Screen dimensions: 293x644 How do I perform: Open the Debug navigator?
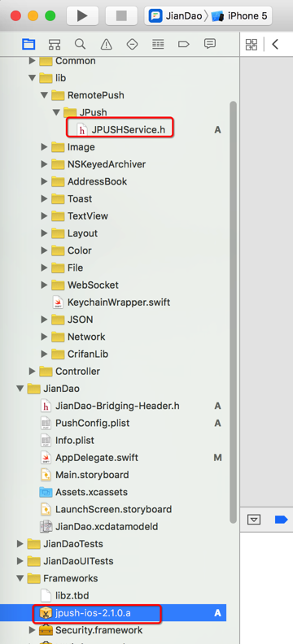pyautogui.click(x=158, y=44)
